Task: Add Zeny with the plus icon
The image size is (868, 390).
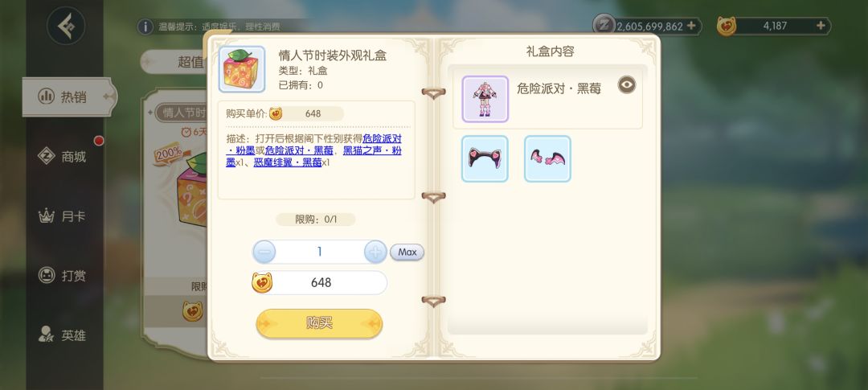Action: [x=691, y=26]
